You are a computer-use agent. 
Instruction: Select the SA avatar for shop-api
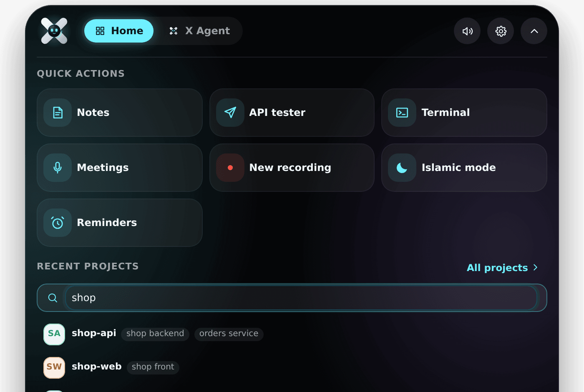[54, 334]
